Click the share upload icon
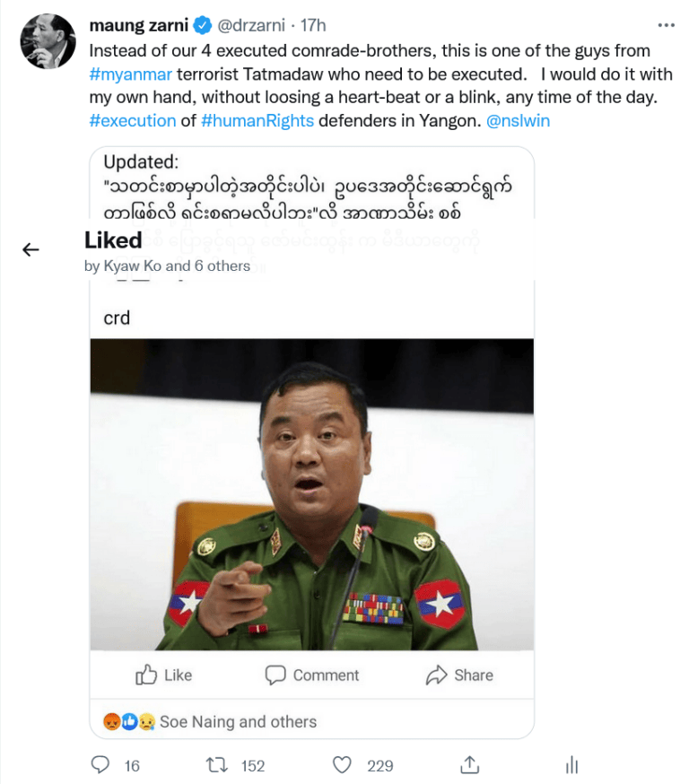The height and width of the screenshot is (784, 689). tap(469, 765)
